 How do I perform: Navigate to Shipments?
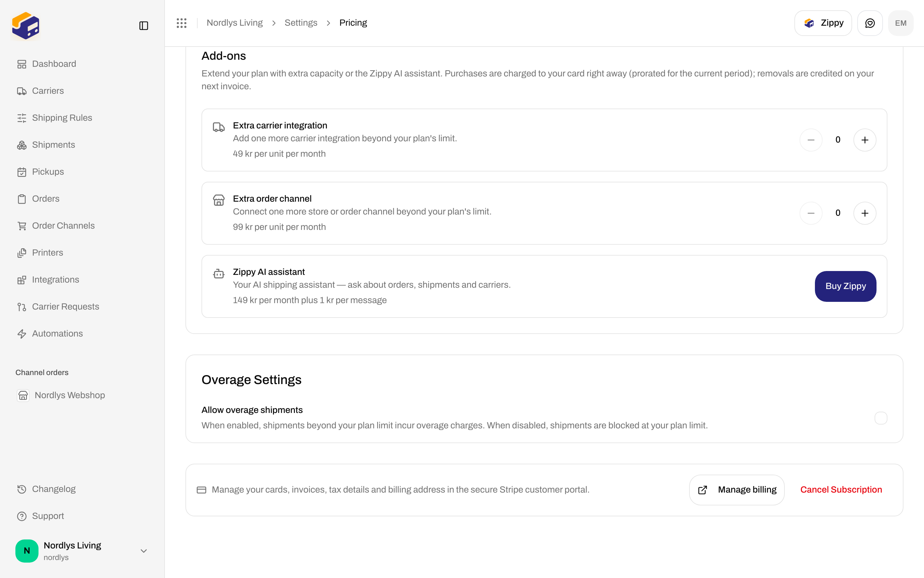[x=82, y=145]
